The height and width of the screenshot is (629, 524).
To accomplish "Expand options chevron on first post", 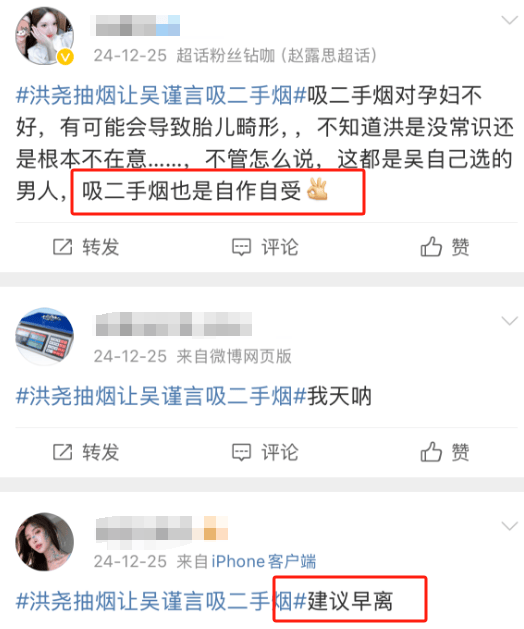I will pos(510,20).
